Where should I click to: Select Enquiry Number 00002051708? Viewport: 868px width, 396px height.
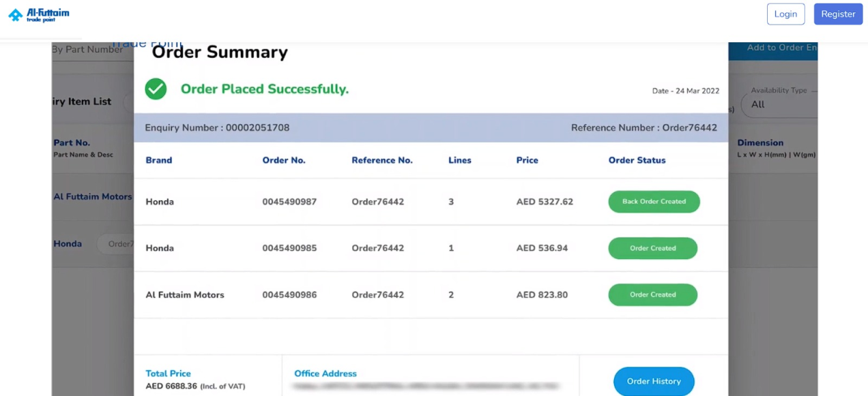coord(217,128)
